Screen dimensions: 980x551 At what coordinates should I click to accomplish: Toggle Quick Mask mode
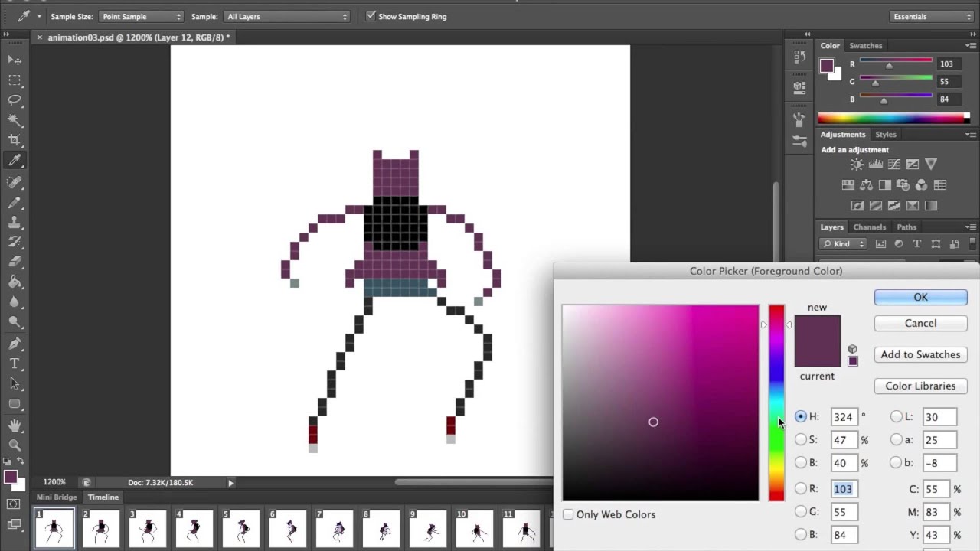point(13,504)
